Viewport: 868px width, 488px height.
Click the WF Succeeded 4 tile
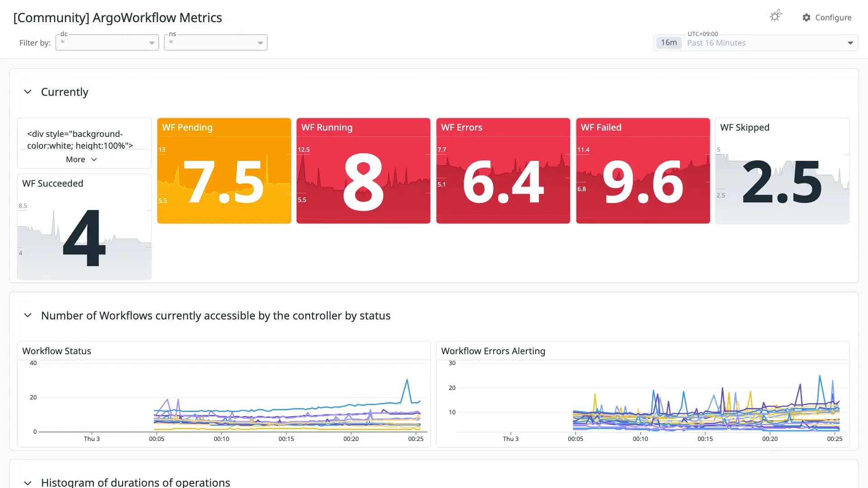point(85,227)
